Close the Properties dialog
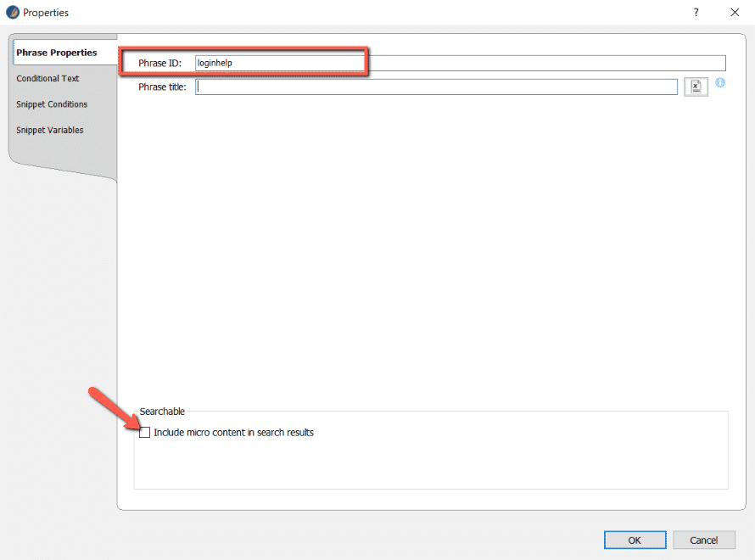Viewport: 755px width, 560px height. (734, 12)
